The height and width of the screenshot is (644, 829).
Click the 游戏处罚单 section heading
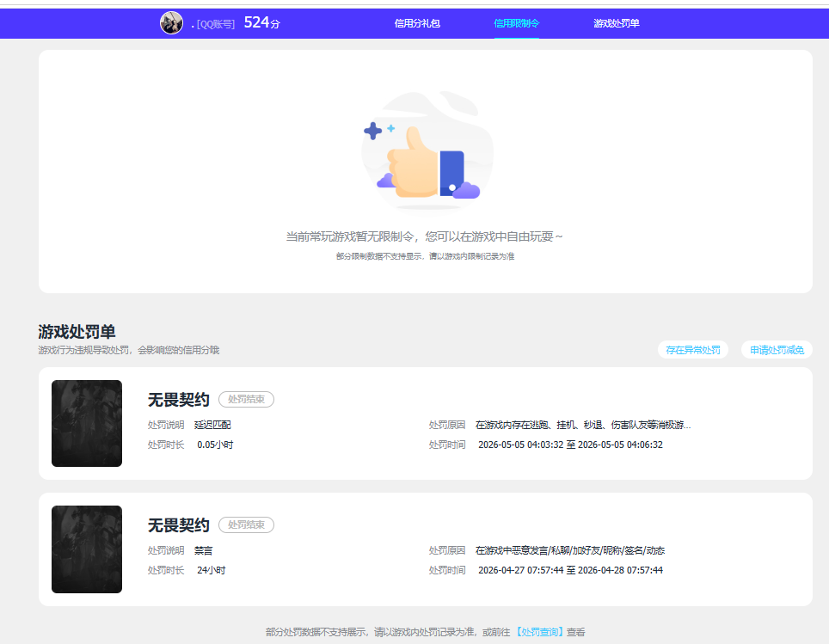coord(77,332)
